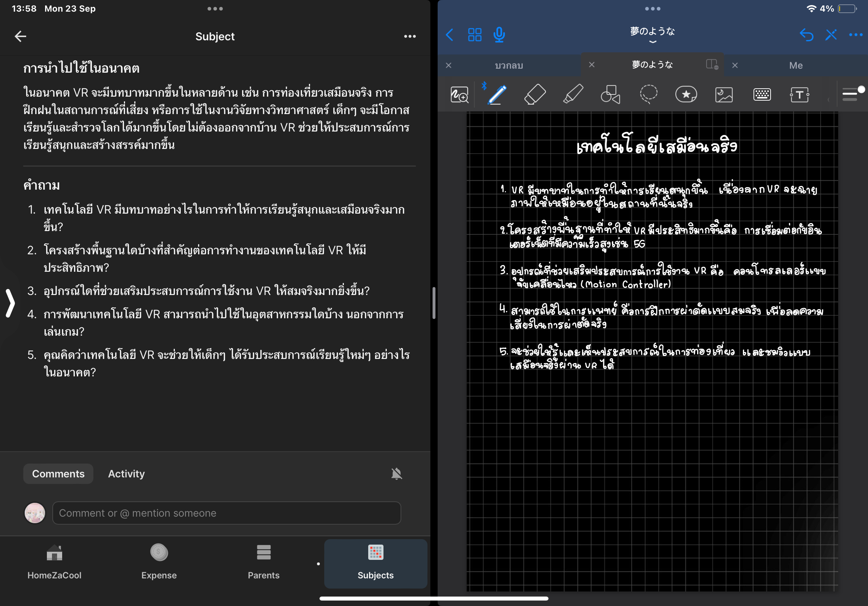868x606 pixels.
Task: Switch to the บวกลบ document tab
Action: click(509, 65)
